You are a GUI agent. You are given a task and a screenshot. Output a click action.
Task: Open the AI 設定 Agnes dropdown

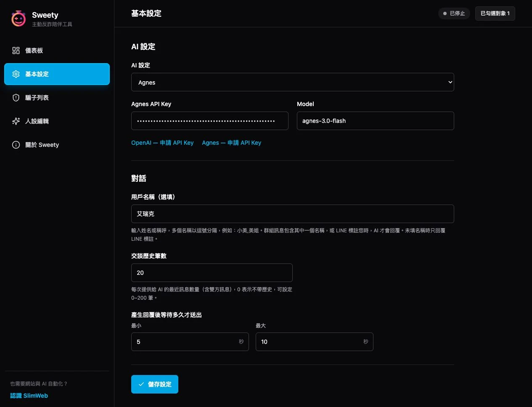(x=292, y=82)
